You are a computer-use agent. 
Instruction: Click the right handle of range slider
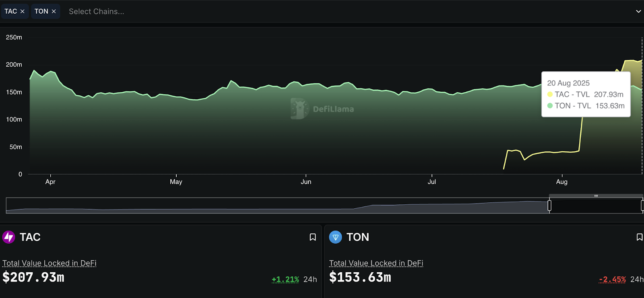coord(642,206)
